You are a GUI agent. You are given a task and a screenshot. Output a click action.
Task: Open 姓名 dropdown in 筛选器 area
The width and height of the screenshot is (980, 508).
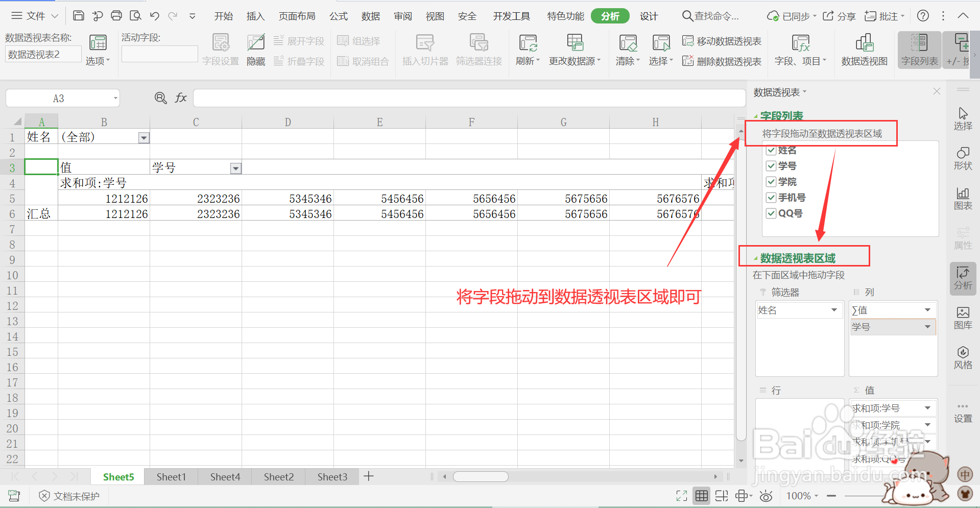834,310
